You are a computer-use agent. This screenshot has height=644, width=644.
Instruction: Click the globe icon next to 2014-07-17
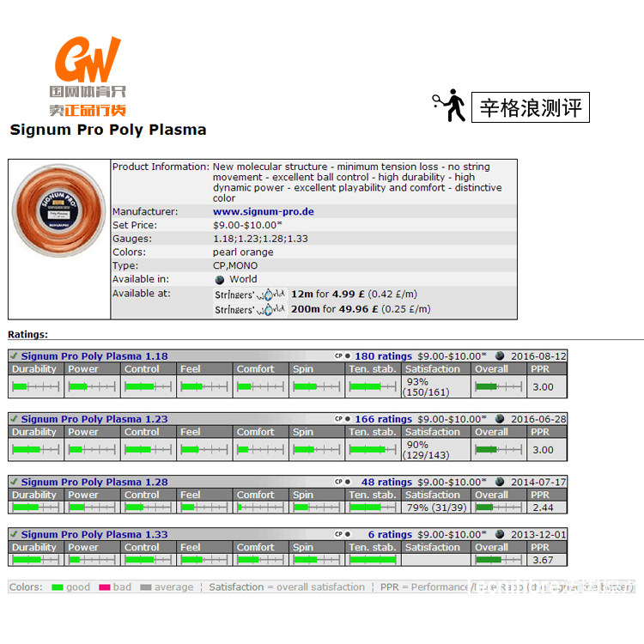tap(500, 482)
